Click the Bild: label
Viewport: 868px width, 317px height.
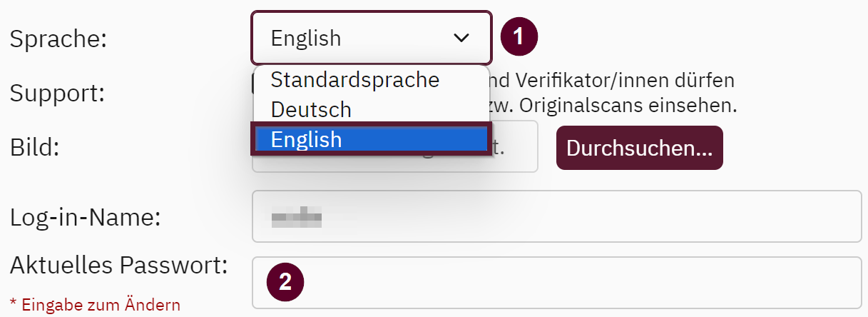point(34,146)
